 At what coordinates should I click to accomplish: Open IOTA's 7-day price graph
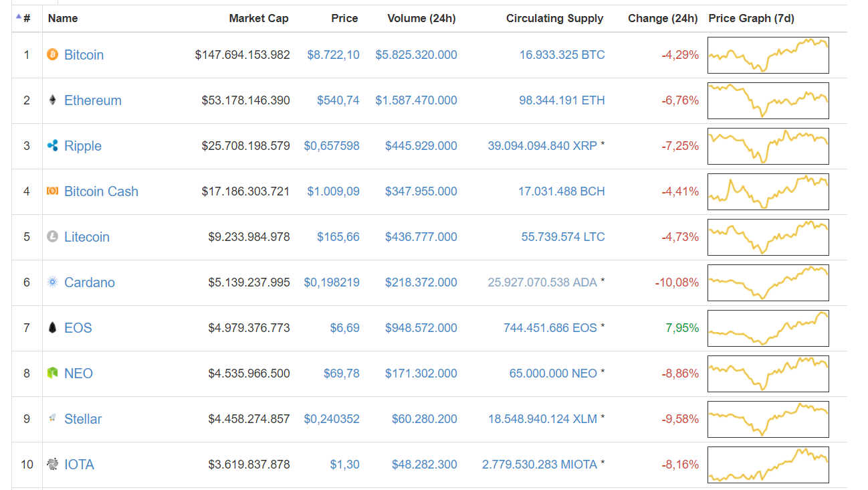[768, 465]
